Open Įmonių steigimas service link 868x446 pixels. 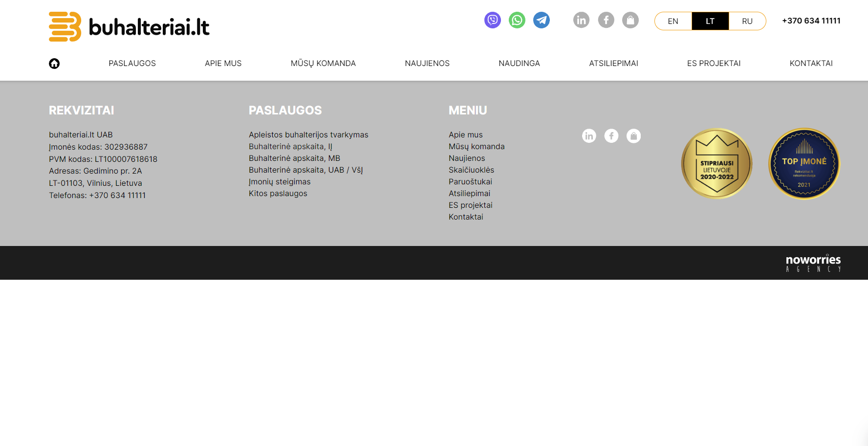tap(280, 182)
